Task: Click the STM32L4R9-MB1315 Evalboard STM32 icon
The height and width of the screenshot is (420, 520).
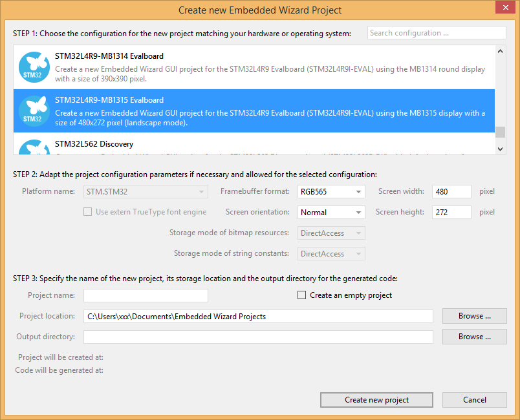Action: click(34, 110)
